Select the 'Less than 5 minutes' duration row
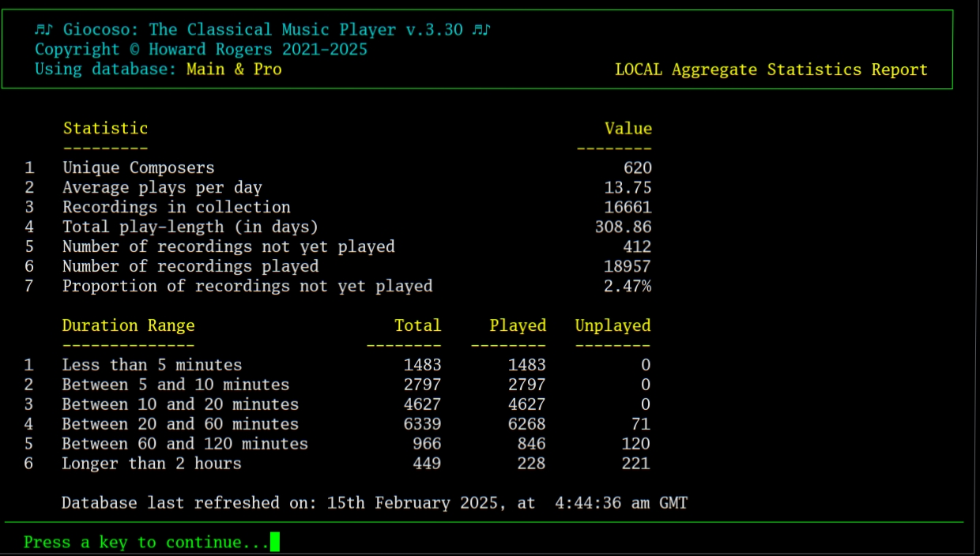The image size is (980, 556). click(152, 365)
